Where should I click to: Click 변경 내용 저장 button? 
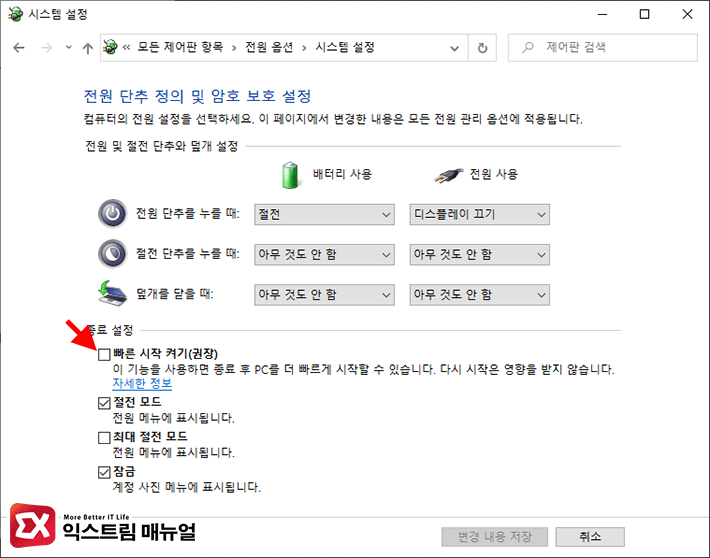(x=494, y=537)
